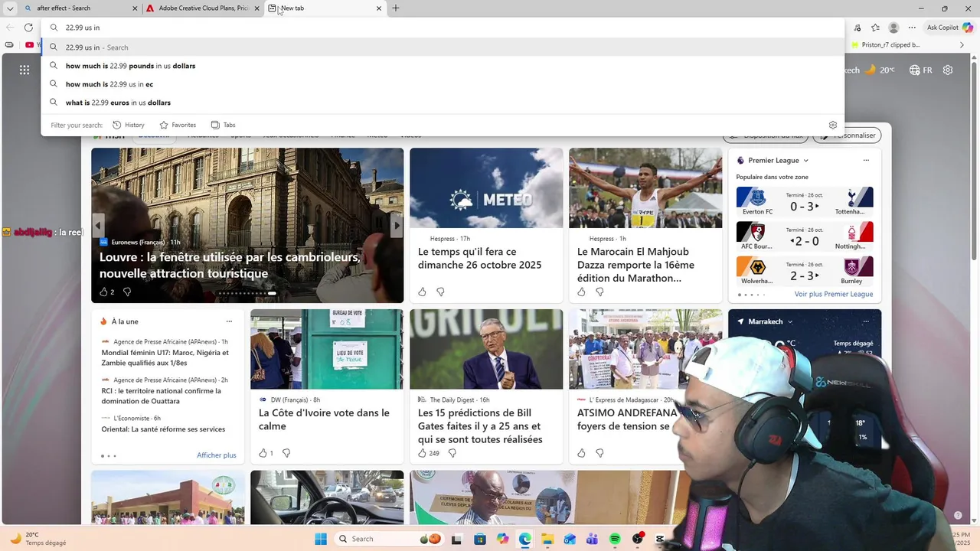This screenshot has width=980, height=551.
Task: Open the Premier League card more options
Action: 866,161
